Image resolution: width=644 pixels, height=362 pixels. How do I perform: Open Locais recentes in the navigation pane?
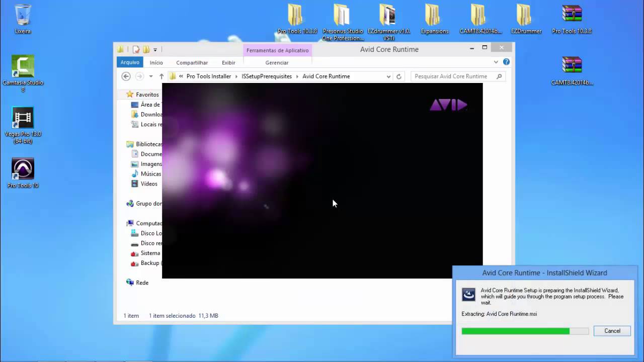[146, 125]
